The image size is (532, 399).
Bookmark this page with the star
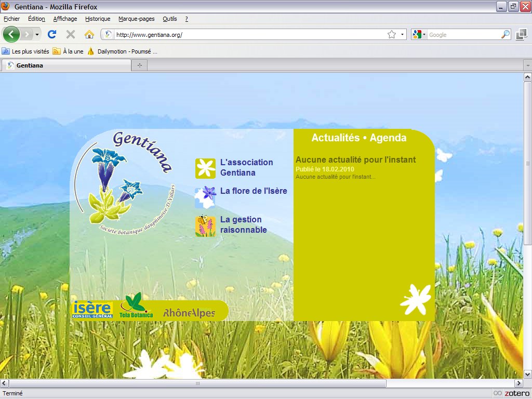point(391,34)
